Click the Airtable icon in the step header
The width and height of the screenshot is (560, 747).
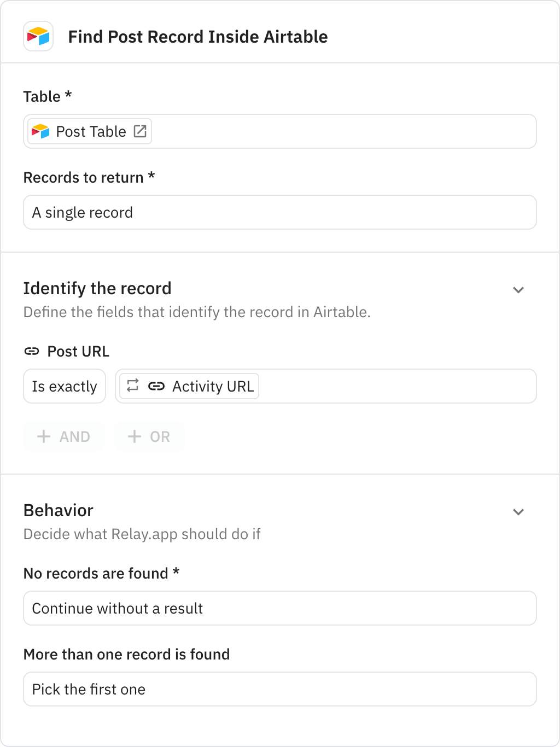point(37,37)
